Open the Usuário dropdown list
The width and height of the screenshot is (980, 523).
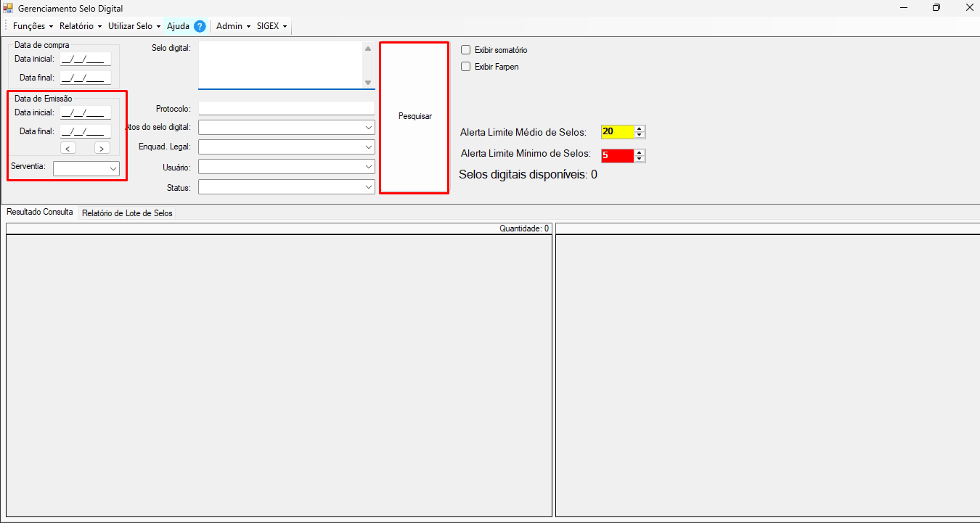pos(368,167)
